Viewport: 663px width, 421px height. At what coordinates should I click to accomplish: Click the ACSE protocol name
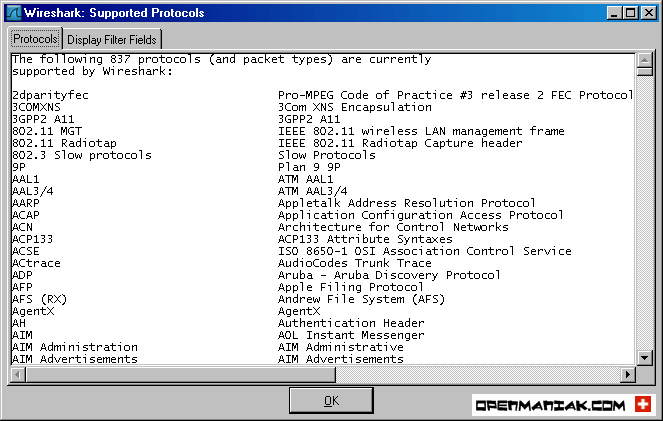[x=26, y=251]
